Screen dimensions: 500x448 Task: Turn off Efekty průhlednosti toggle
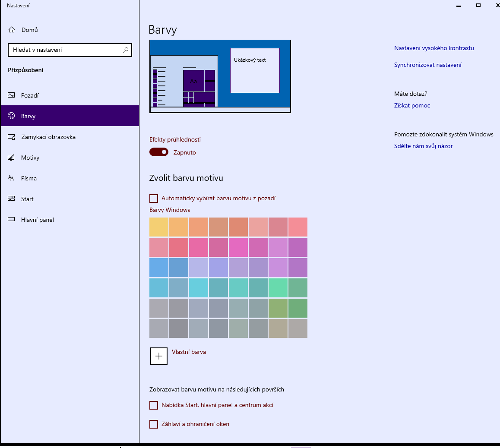point(159,152)
